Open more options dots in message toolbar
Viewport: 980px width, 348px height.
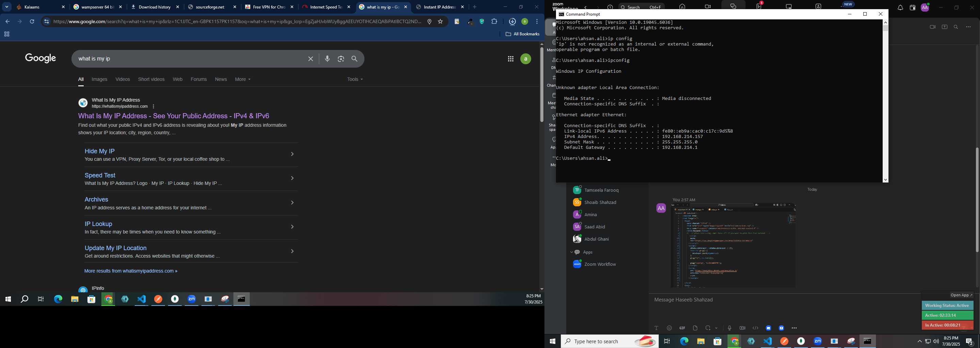[794, 328]
